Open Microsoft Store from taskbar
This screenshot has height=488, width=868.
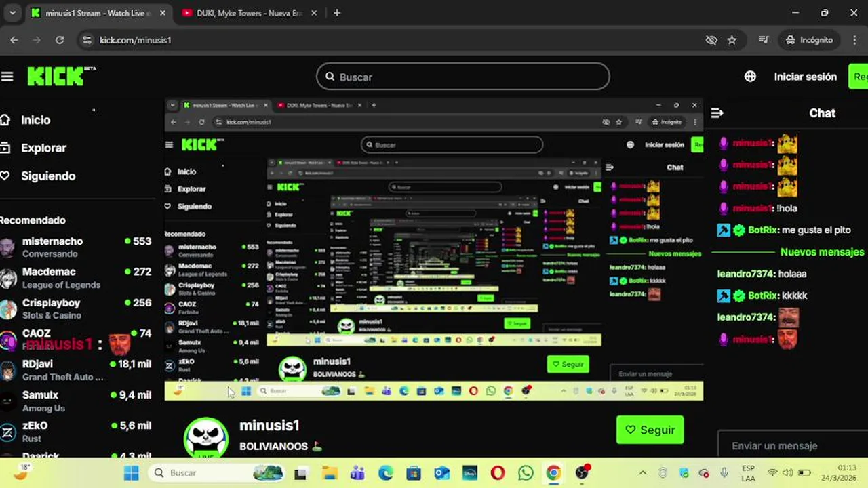[414, 473]
